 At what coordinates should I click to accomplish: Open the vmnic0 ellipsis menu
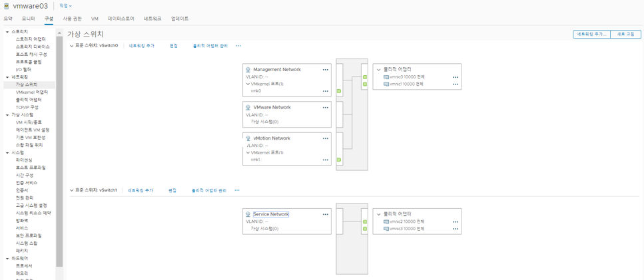pos(456,77)
